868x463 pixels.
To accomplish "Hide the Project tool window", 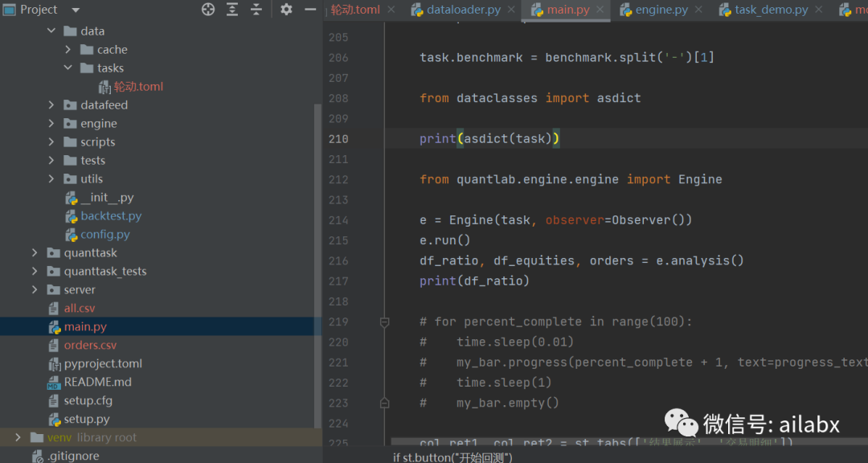I will 310,10.
